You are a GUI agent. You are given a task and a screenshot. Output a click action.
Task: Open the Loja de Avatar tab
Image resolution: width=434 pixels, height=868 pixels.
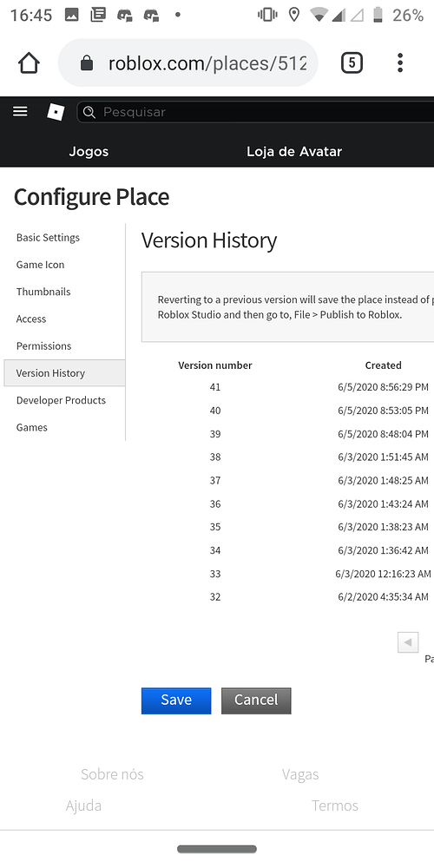tap(294, 152)
